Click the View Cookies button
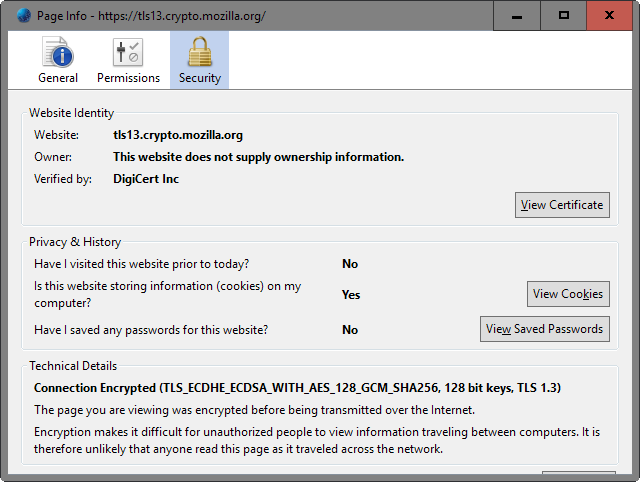 click(568, 294)
